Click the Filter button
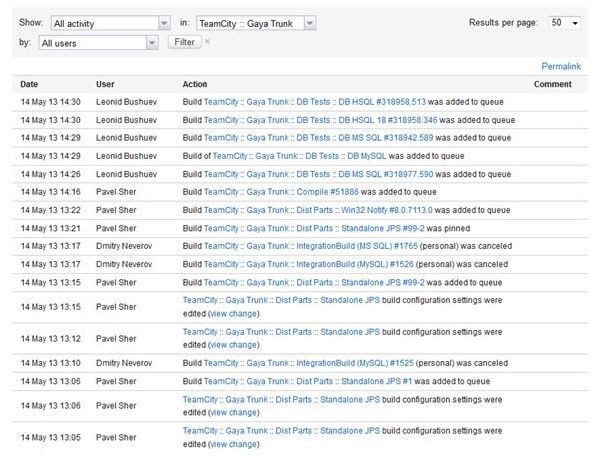The height and width of the screenshot is (456, 590). pyautogui.click(x=184, y=42)
